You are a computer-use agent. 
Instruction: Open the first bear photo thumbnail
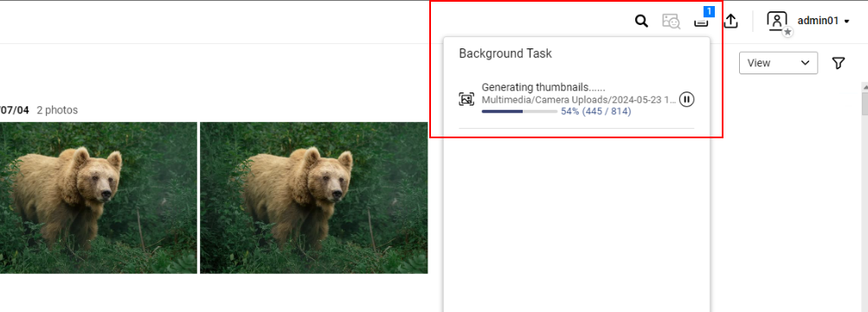(99, 198)
